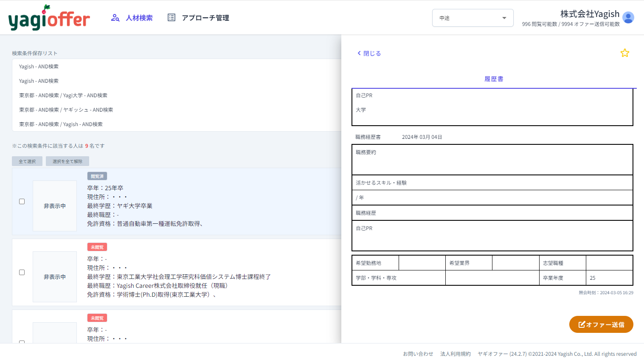Load saved search 東京都 / ヤギッシュ
This screenshot has height=363, width=644.
(x=66, y=110)
